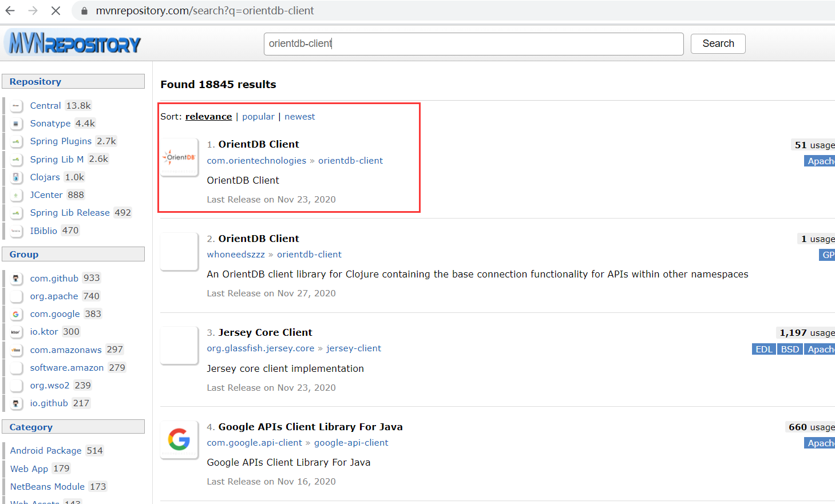Filter by org.wso2 group link

(50, 386)
